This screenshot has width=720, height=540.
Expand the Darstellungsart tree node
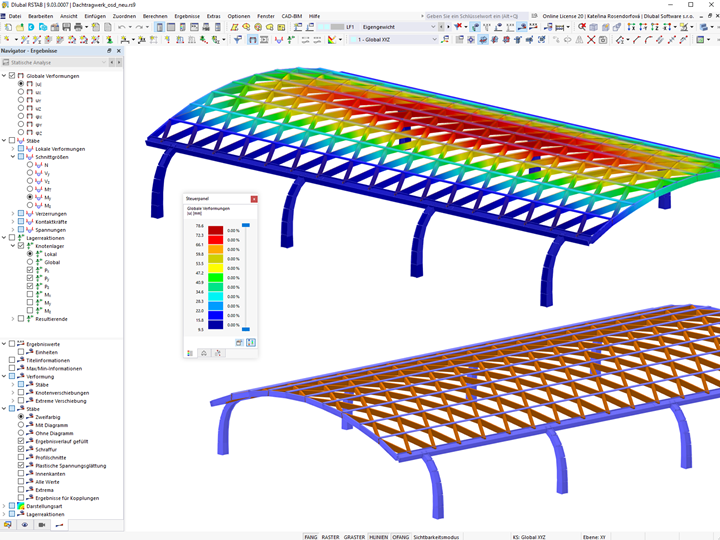[4, 506]
